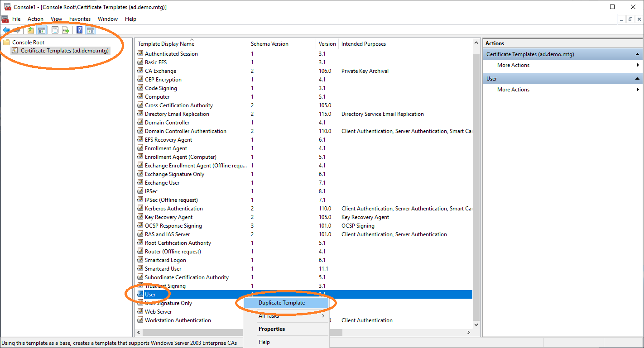Choose Duplicate Template from context menu
Viewport: 644px width, 348px height.
[x=282, y=303]
